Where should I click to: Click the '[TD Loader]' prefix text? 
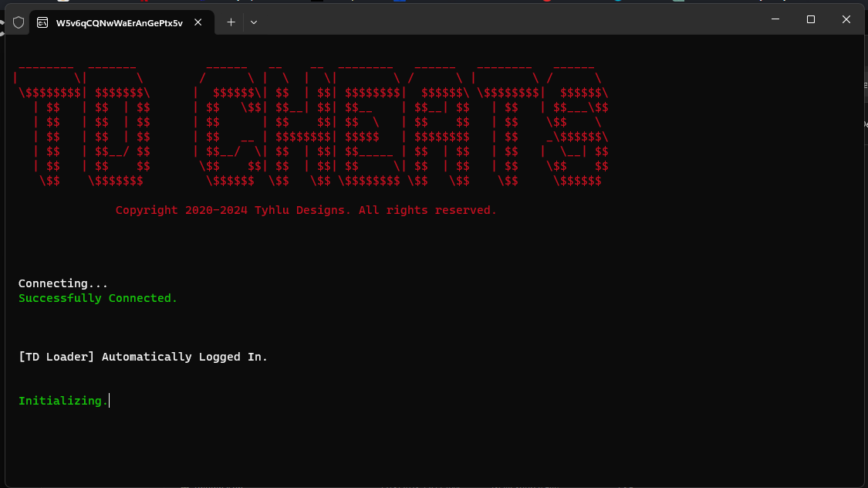[x=56, y=357]
